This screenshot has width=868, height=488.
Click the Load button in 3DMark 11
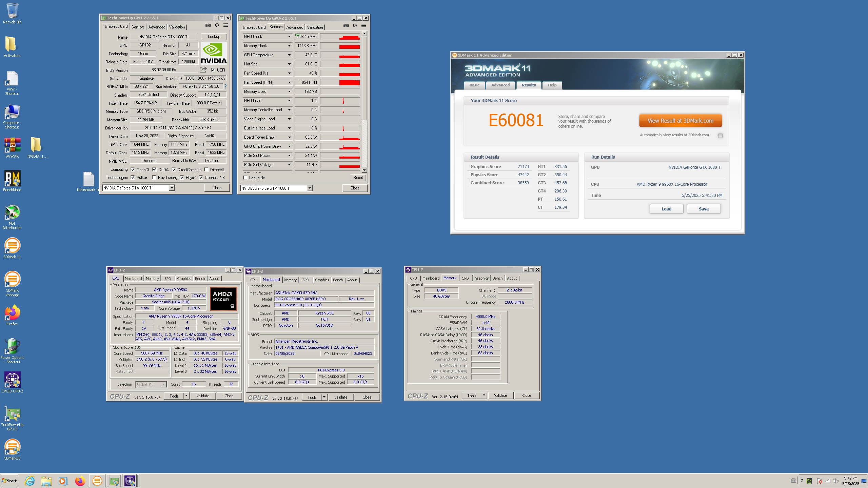[666, 209]
